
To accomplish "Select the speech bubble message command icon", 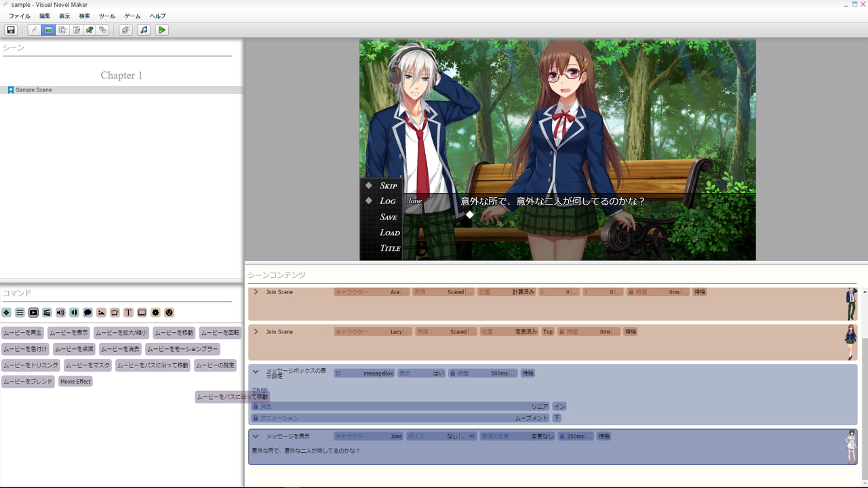I will (x=86, y=312).
